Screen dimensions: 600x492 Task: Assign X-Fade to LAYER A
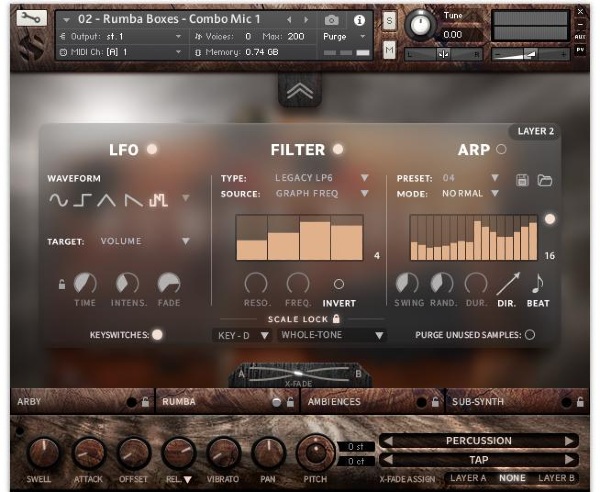click(x=468, y=478)
